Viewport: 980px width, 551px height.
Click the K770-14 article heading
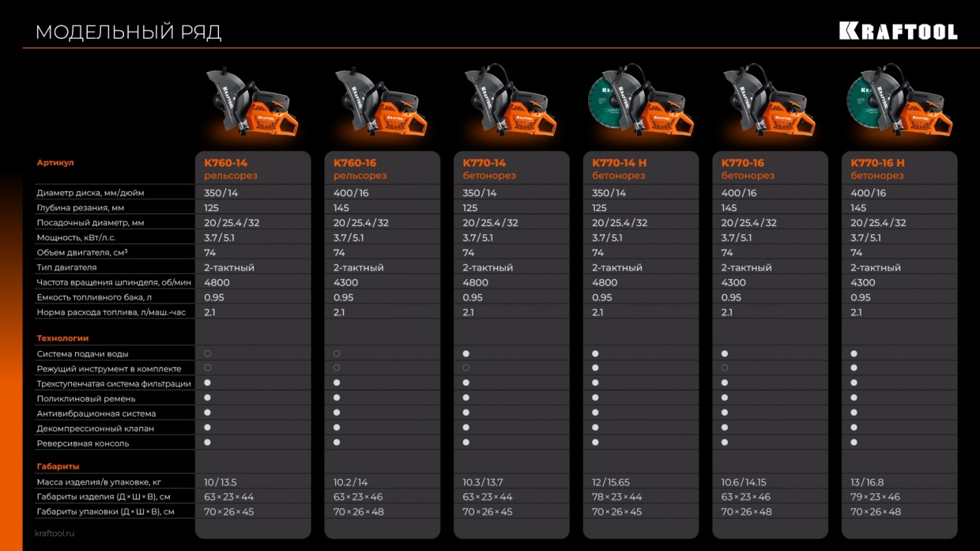(484, 163)
